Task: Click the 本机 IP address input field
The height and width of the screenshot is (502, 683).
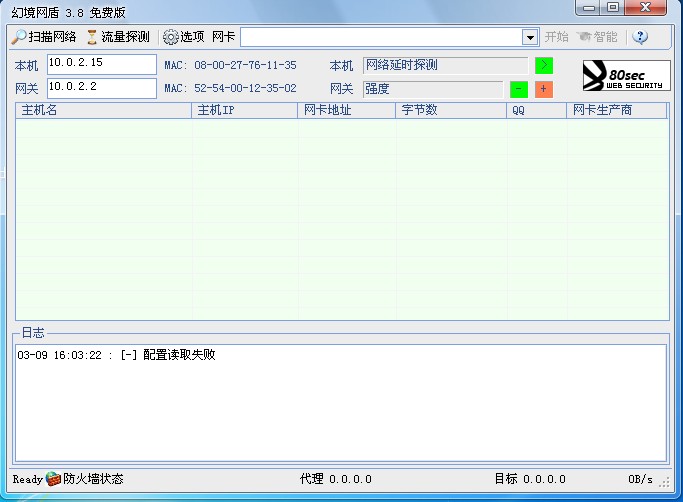Action: [101, 64]
